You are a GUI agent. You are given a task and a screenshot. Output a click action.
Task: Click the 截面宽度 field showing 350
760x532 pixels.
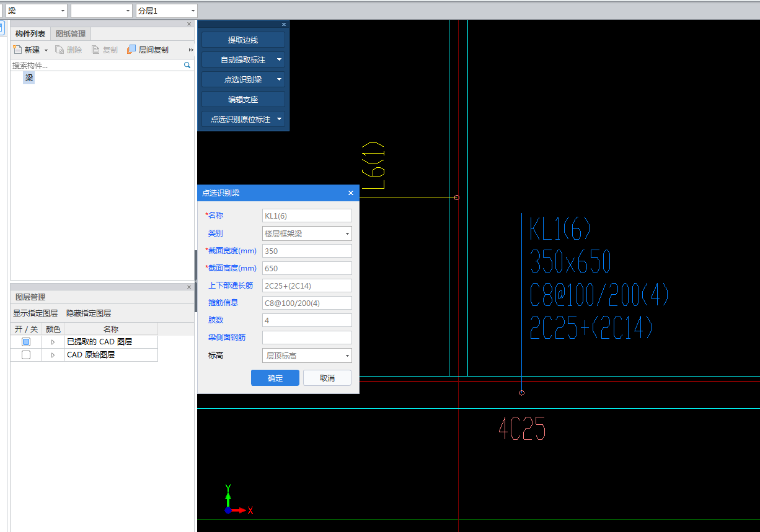(307, 251)
